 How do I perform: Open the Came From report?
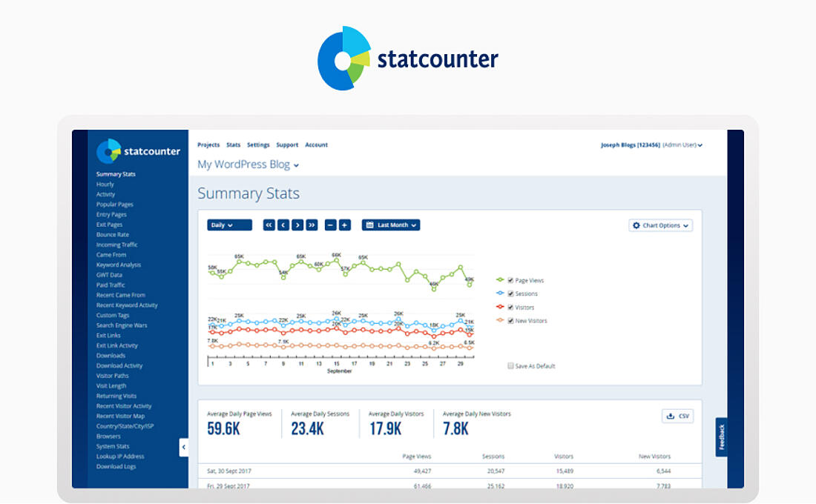pyautogui.click(x=111, y=255)
